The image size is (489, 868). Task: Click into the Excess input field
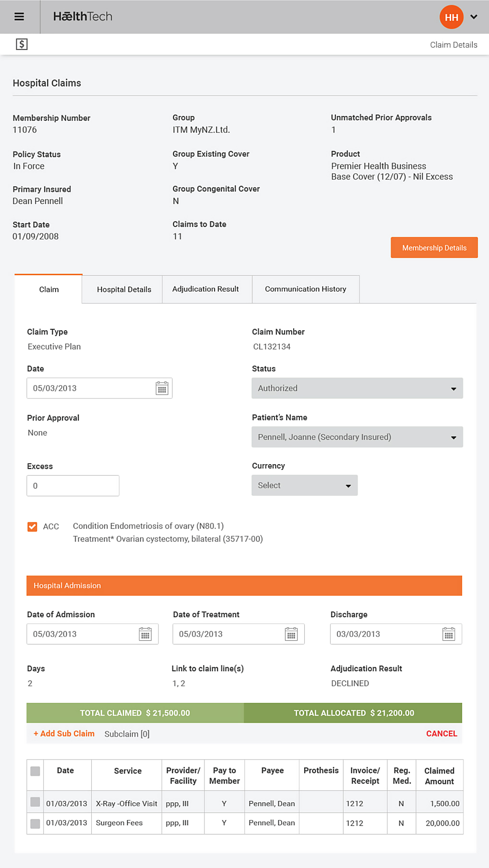[x=73, y=486]
